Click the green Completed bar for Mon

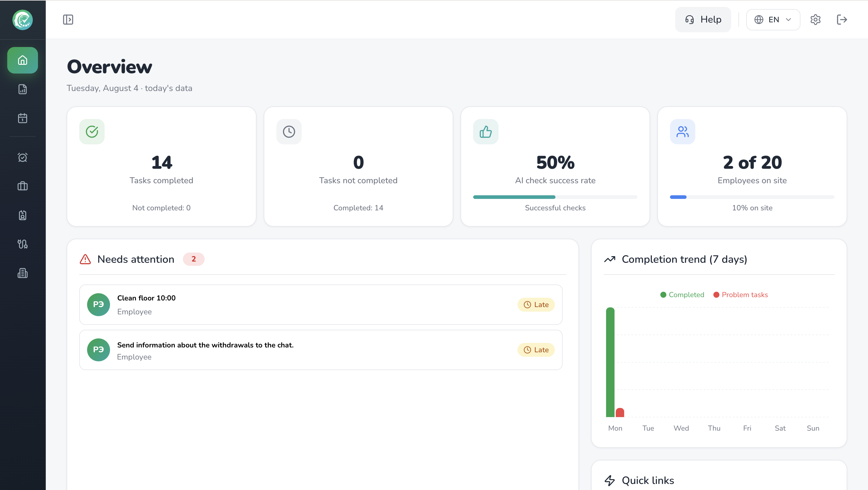point(610,362)
